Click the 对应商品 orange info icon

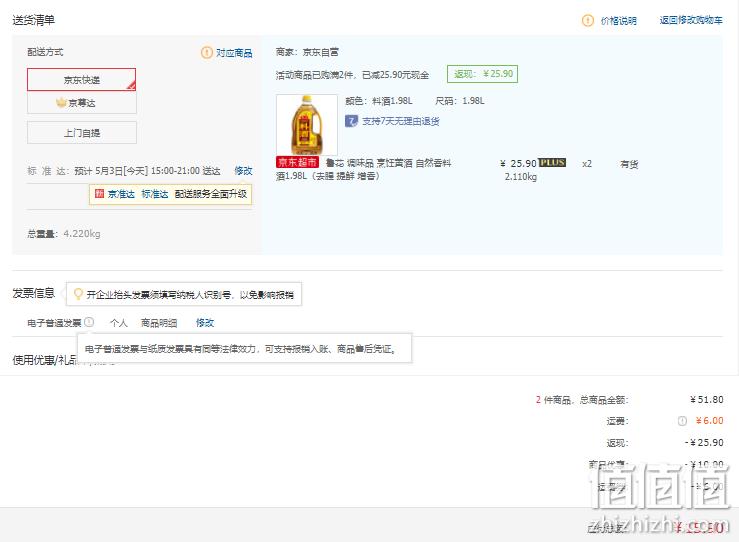[x=206, y=52]
